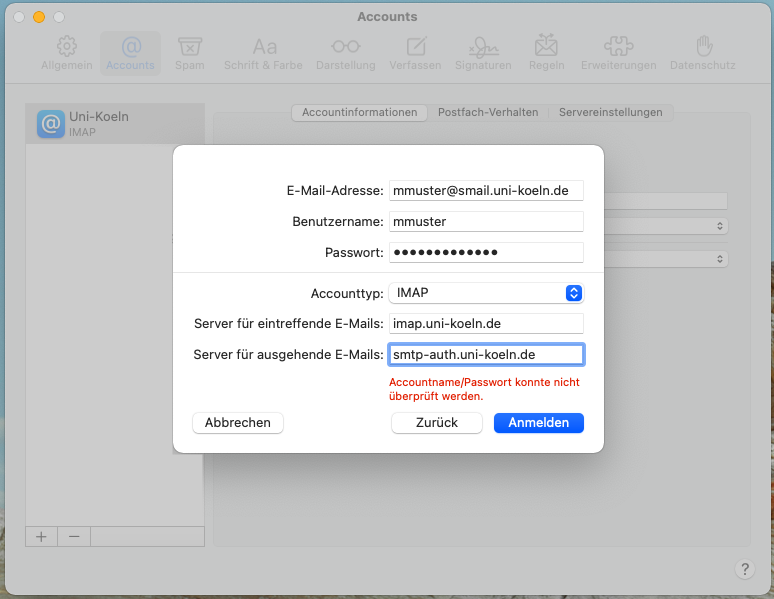The width and height of the screenshot is (774, 599).
Task: Open the Datenschutz privacy pane
Action: click(703, 53)
